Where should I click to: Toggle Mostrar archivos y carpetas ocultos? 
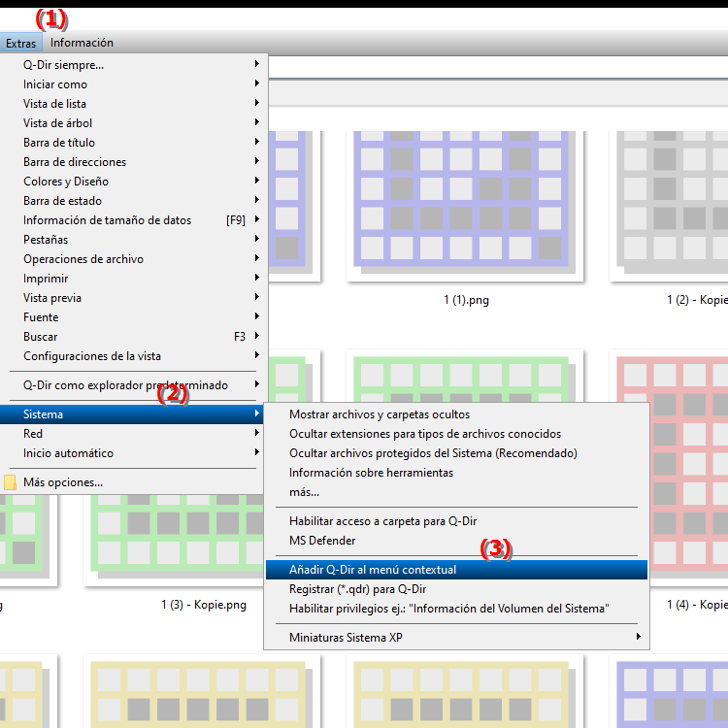tap(456, 414)
